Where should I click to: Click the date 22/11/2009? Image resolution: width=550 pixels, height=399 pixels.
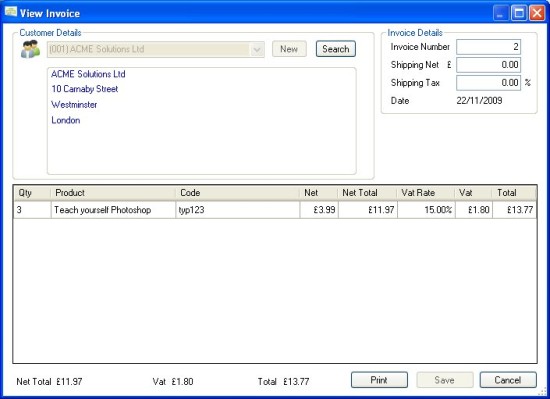479,101
